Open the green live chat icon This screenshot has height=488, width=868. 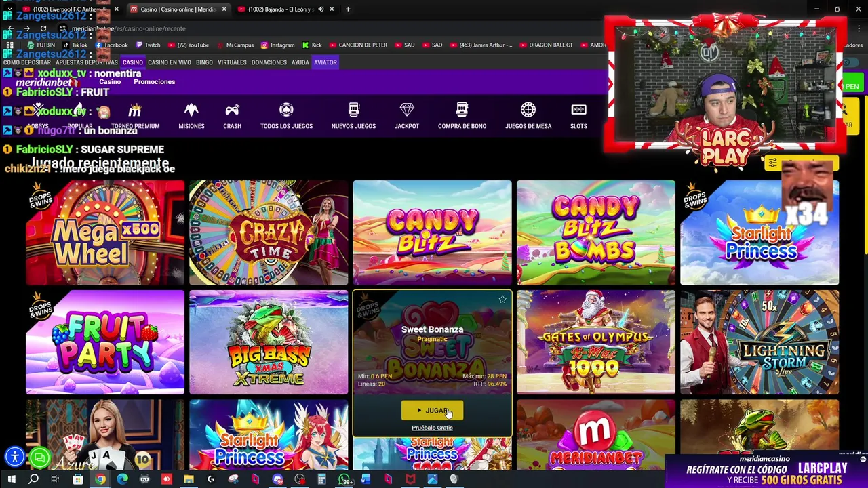pos(39,458)
